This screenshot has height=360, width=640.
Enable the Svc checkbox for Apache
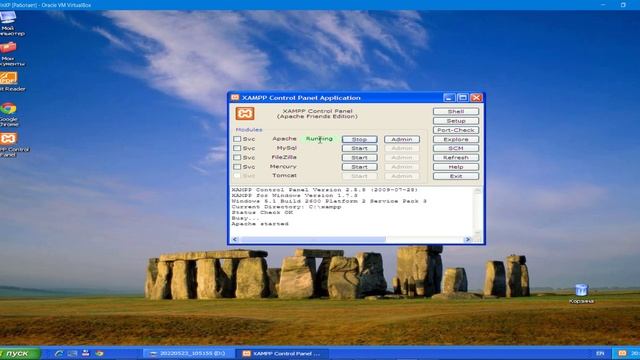pyautogui.click(x=237, y=139)
